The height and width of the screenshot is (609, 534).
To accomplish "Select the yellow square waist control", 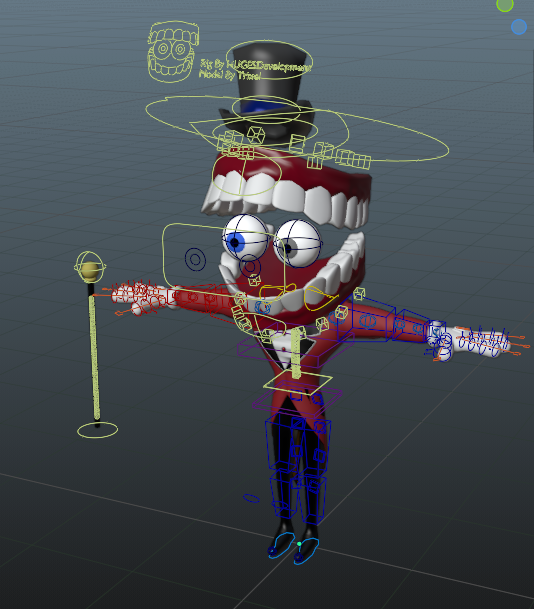I will (x=297, y=382).
